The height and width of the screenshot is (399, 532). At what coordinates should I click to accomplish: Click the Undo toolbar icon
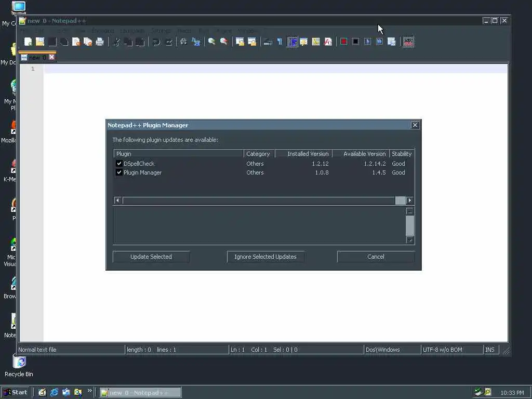[x=156, y=42]
